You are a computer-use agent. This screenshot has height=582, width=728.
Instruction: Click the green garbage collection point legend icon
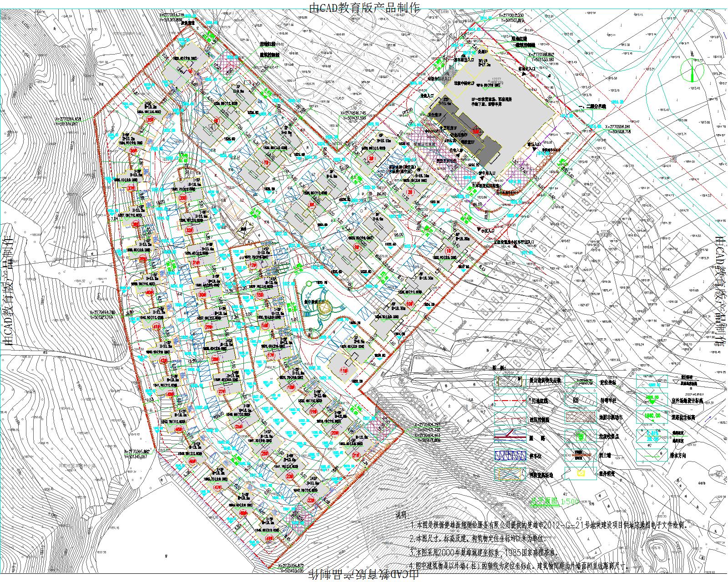coord(580,436)
